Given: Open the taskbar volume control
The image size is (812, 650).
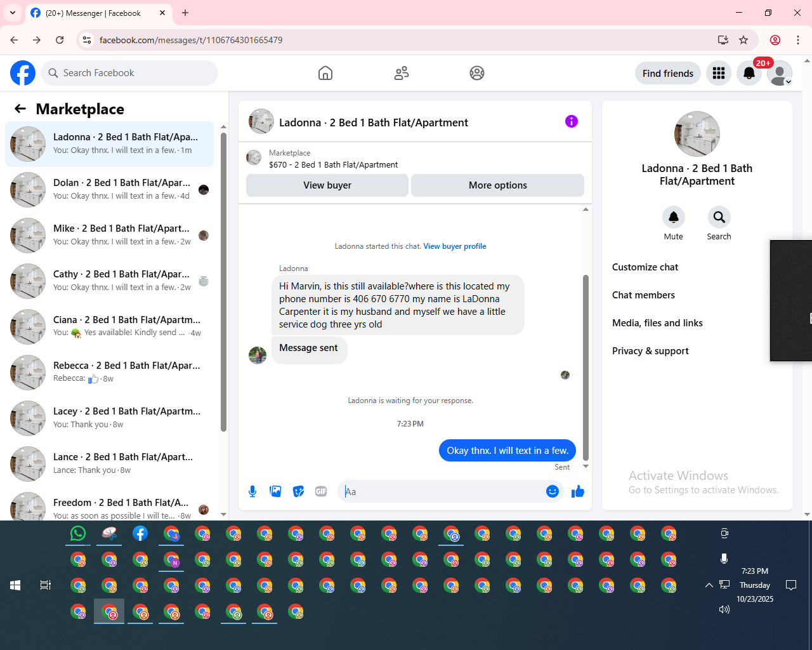Looking at the screenshot, I should pyautogui.click(x=724, y=609).
